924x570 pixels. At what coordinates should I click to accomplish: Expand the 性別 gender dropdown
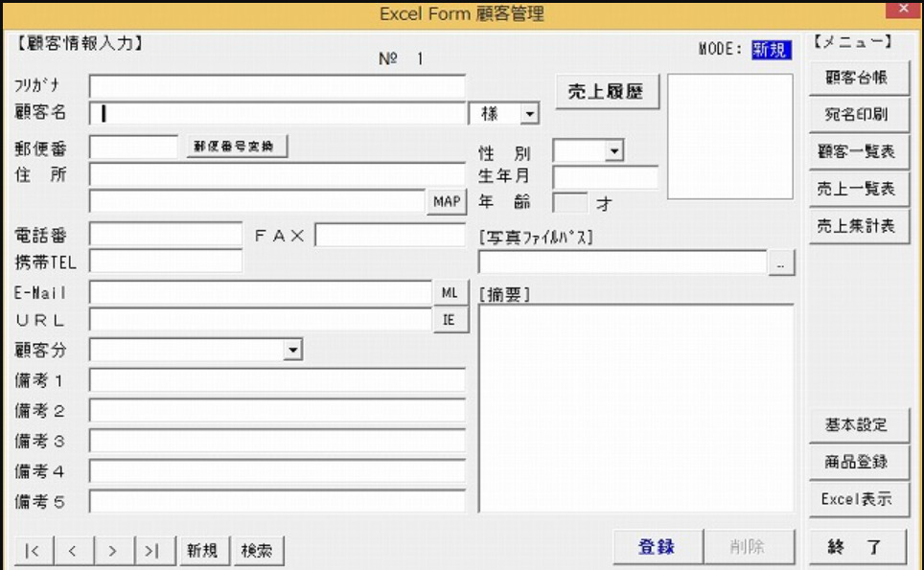614,151
